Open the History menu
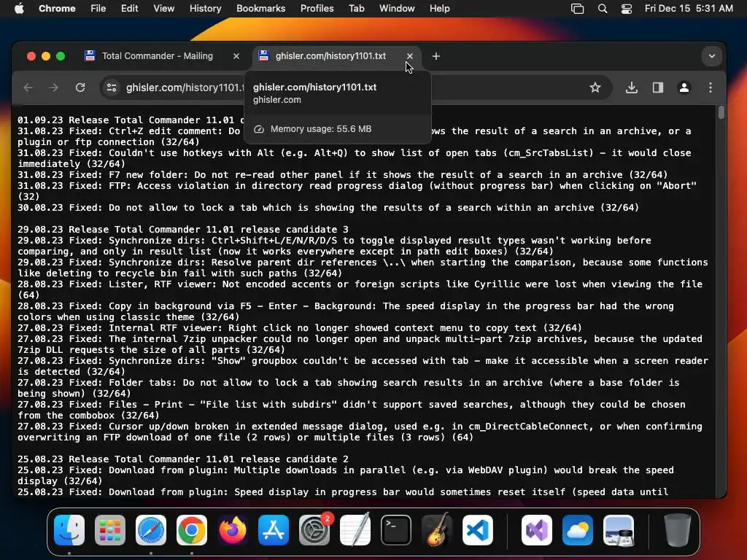The image size is (747, 560). (205, 9)
